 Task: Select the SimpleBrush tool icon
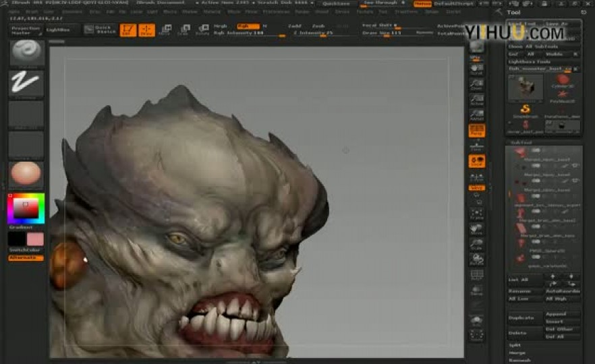pos(525,111)
